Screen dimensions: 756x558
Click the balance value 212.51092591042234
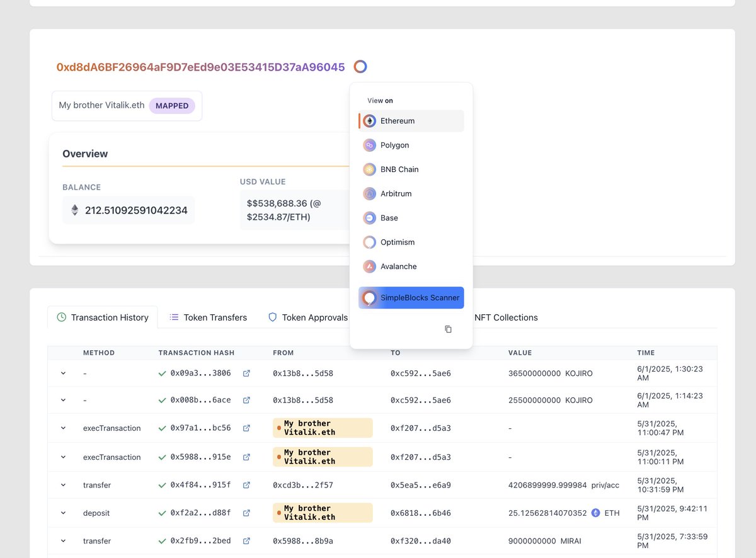pyautogui.click(x=136, y=210)
